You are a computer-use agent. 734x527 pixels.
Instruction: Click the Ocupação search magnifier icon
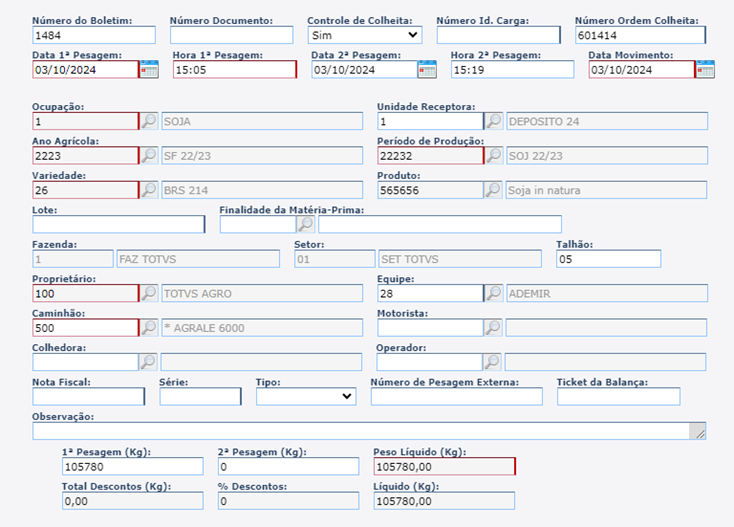click(x=149, y=121)
